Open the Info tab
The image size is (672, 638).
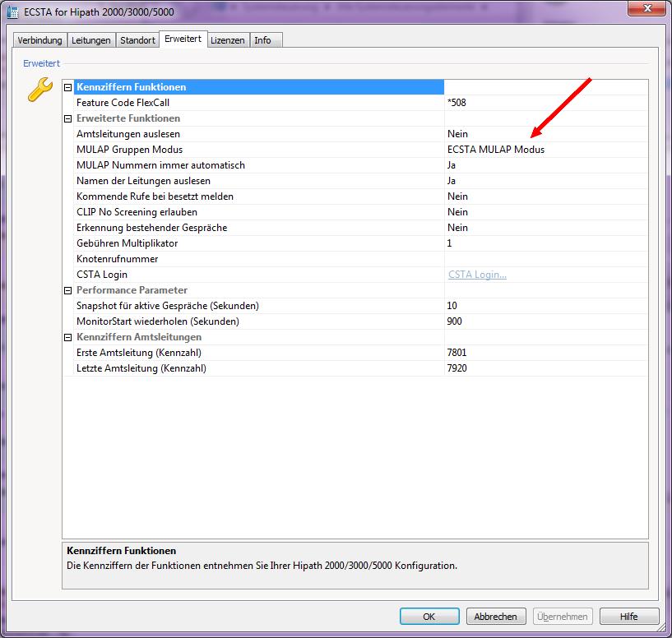tap(262, 40)
